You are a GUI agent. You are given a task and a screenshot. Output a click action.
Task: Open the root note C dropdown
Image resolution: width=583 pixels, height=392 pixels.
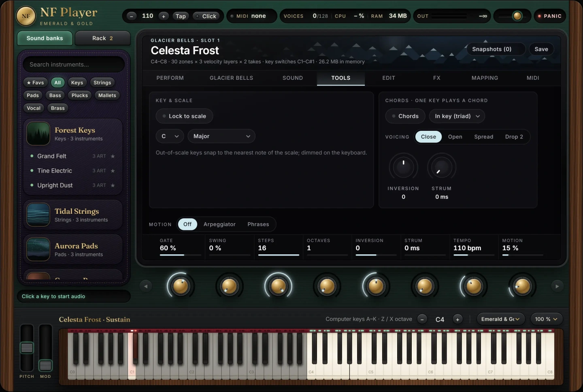[170, 136]
